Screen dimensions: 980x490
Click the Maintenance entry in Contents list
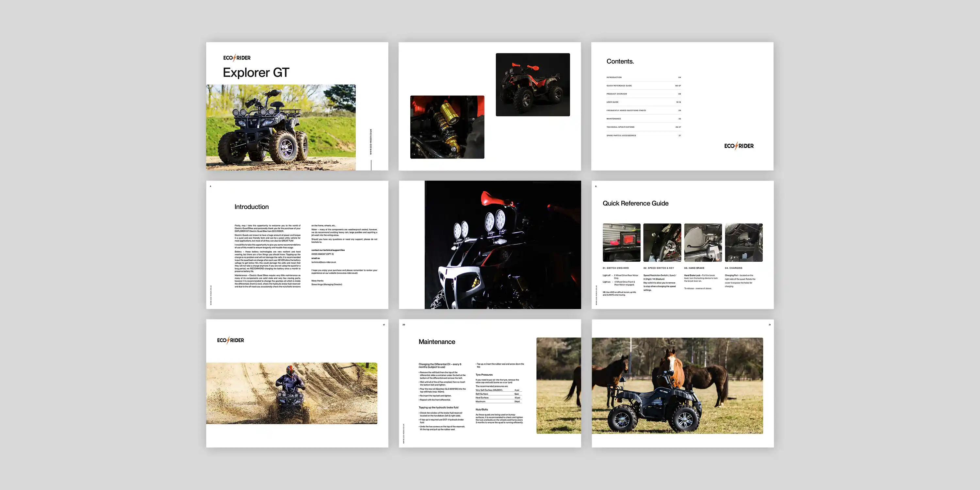click(x=613, y=119)
